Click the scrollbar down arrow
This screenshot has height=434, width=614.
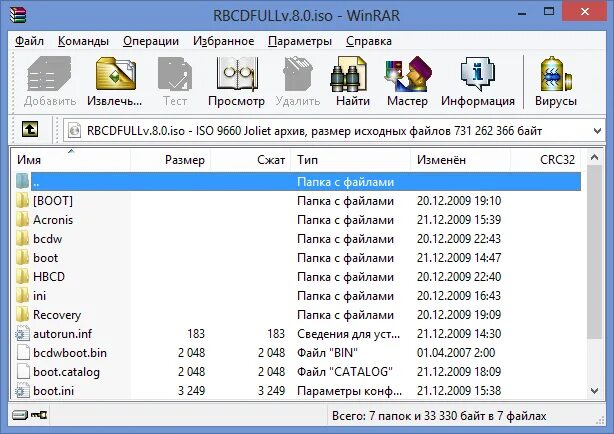tap(594, 391)
